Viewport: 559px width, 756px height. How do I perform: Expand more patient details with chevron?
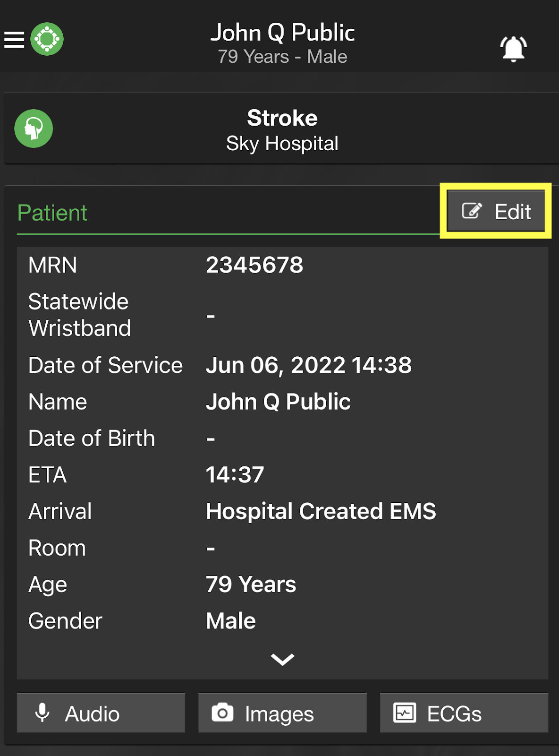point(282,659)
